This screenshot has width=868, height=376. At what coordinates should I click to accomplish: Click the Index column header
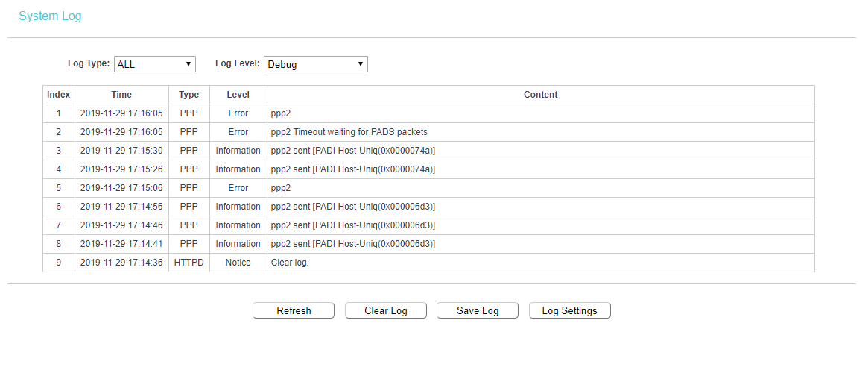pos(59,95)
